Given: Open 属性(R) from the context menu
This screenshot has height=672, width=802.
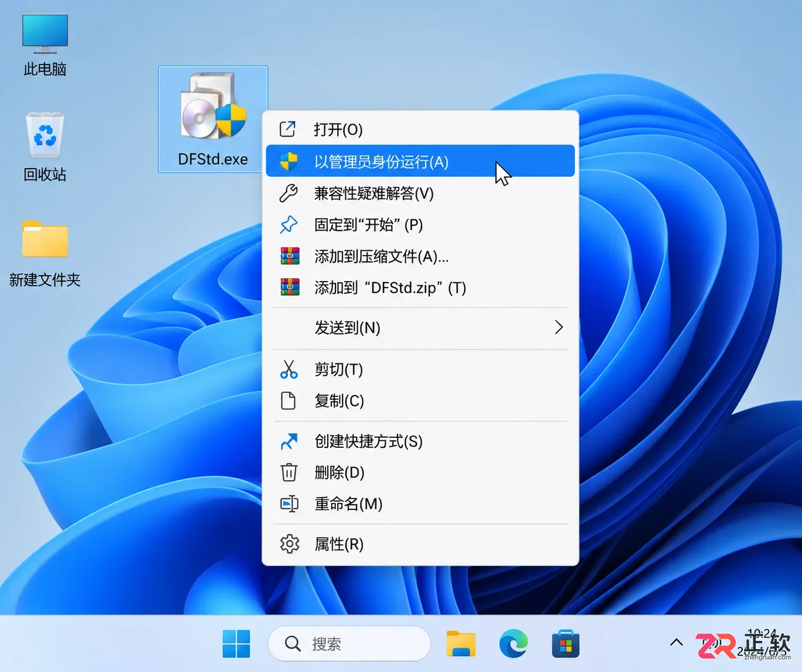Looking at the screenshot, I should click(420, 544).
